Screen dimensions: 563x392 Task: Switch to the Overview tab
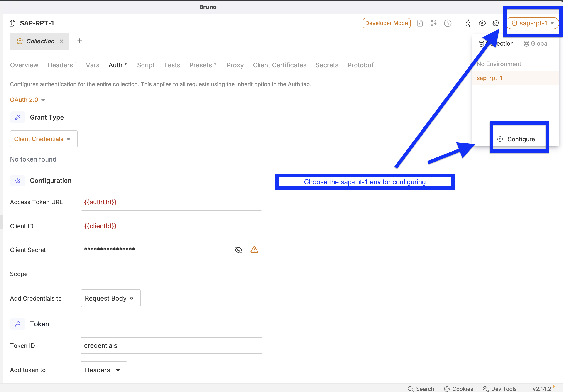(24, 65)
